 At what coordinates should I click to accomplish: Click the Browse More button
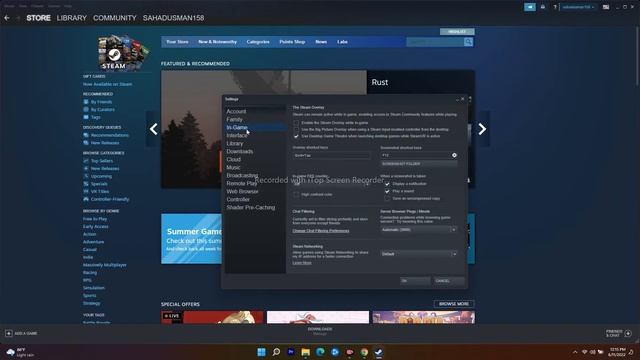pyautogui.click(x=454, y=304)
